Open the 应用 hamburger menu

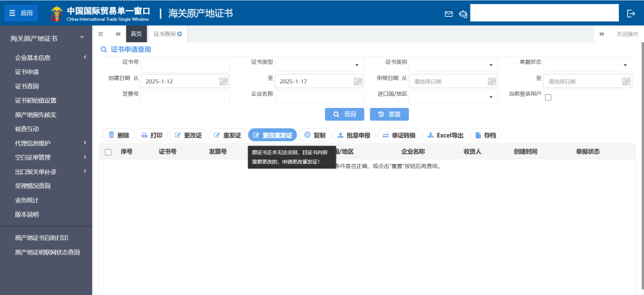[x=21, y=13]
